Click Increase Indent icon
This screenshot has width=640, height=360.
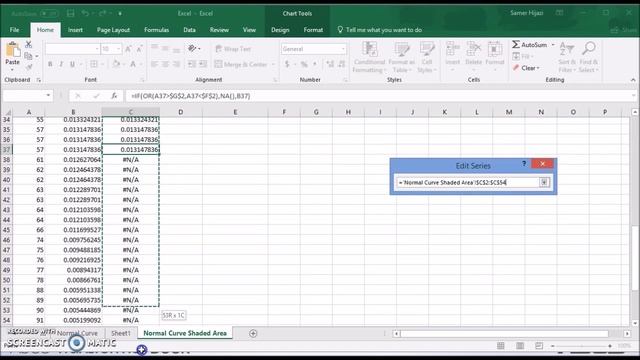[x=203, y=64]
